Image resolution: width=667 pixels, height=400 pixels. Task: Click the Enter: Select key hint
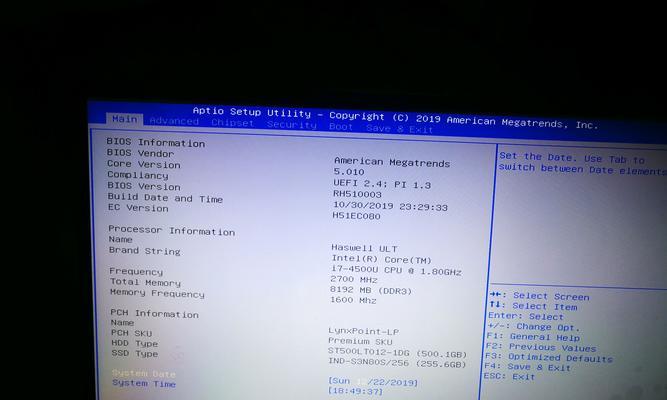(526, 316)
